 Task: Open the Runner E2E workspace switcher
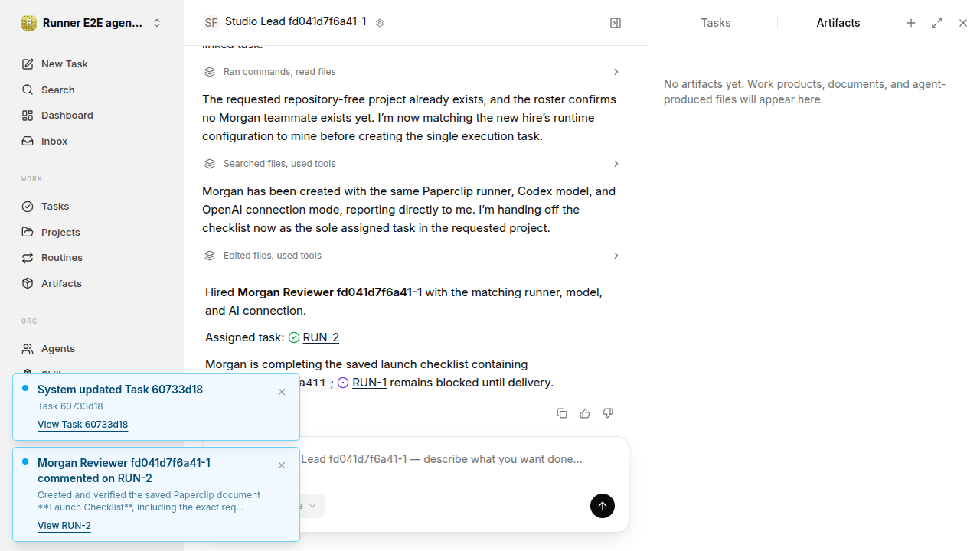coord(92,23)
